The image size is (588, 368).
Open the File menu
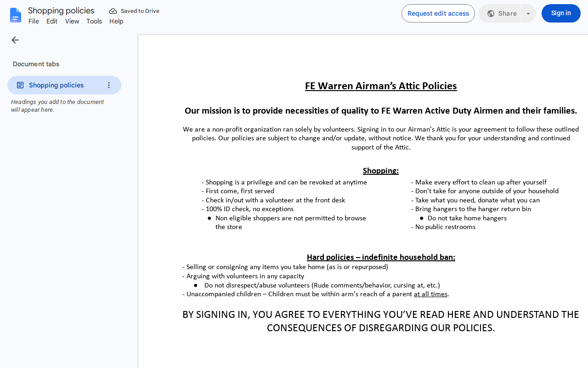34,21
